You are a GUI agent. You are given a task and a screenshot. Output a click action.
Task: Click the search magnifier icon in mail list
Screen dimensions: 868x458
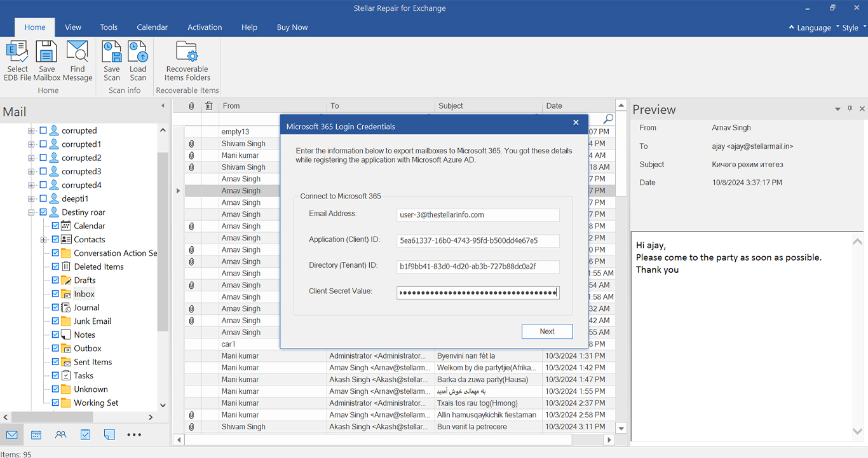(608, 119)
